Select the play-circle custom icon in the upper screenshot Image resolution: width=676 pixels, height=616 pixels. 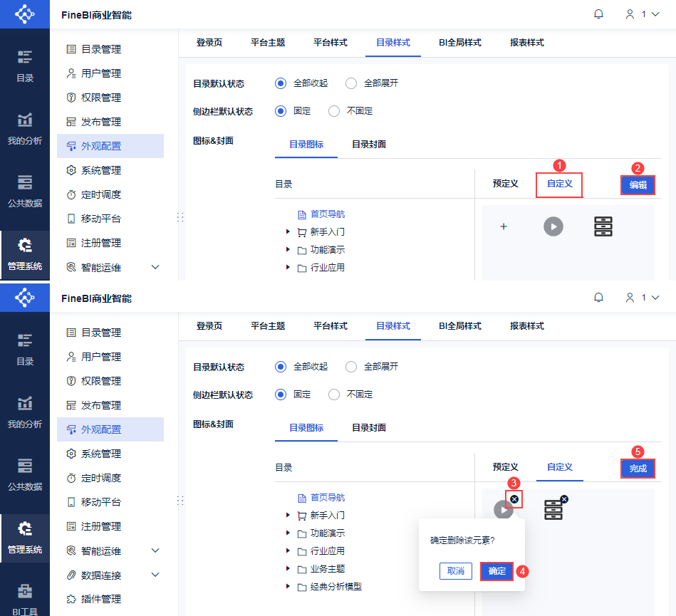553,226
